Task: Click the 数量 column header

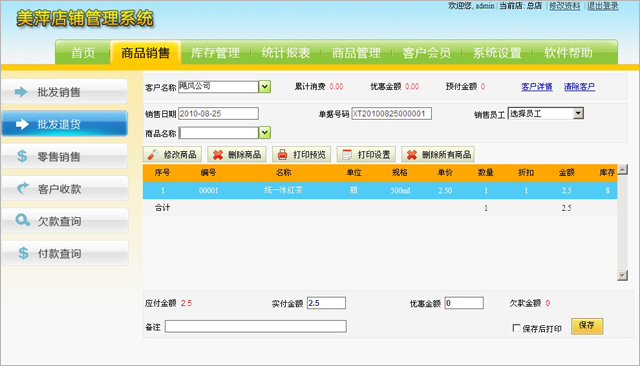Action: pos(486,173)
